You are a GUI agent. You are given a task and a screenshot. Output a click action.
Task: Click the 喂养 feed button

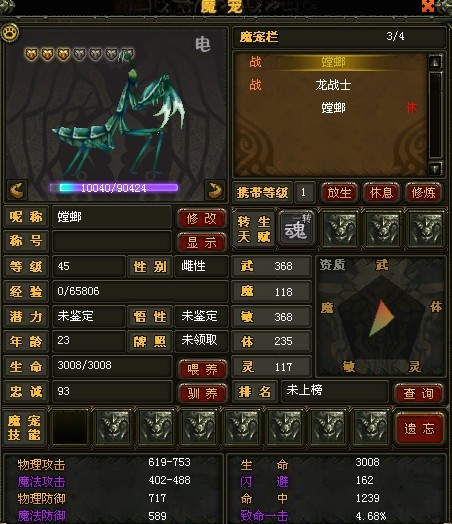tap(202, 369)
